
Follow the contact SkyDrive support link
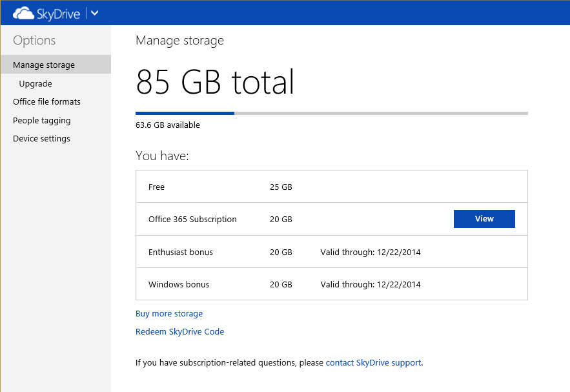373,363
